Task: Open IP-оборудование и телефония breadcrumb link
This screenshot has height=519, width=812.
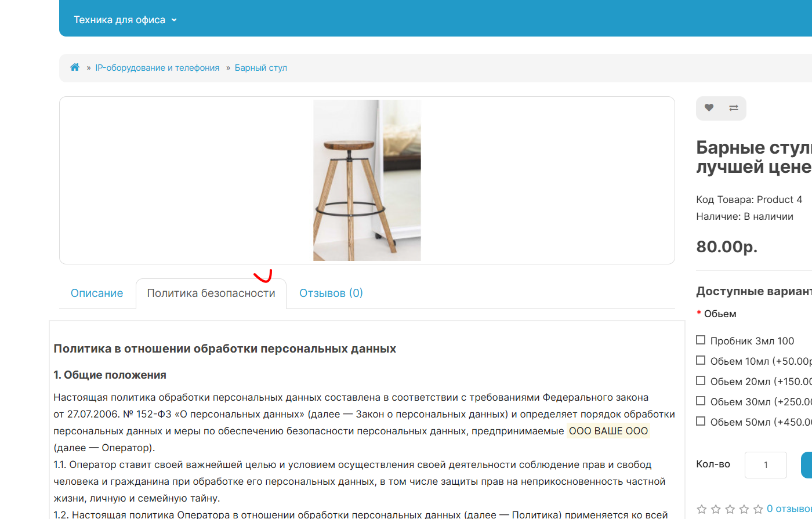Action: [x=157, y=68]
